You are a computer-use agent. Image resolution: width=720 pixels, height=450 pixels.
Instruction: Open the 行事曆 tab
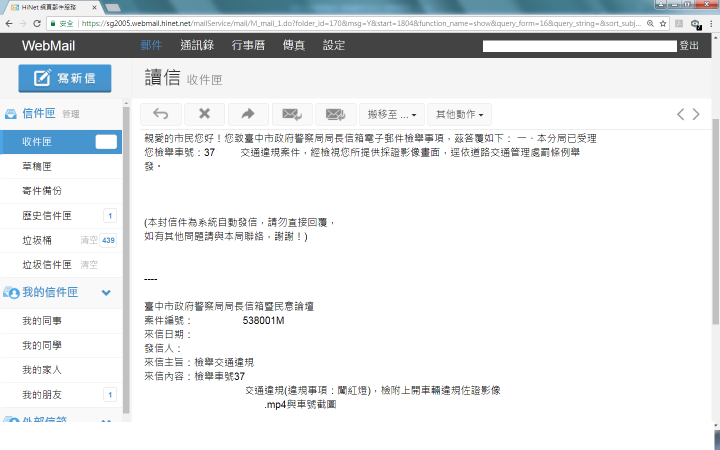(248, 45)
